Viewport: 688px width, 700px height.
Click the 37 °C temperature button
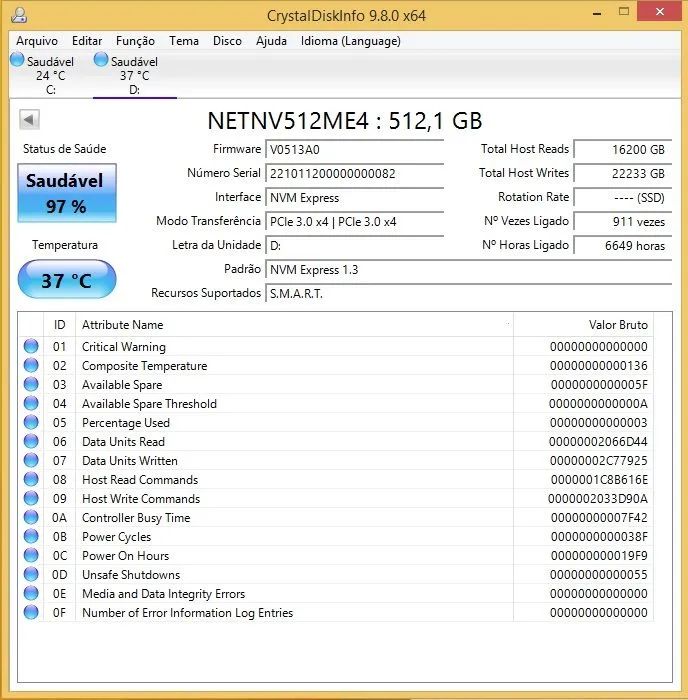pyautogui.click(x=67, y=279)
